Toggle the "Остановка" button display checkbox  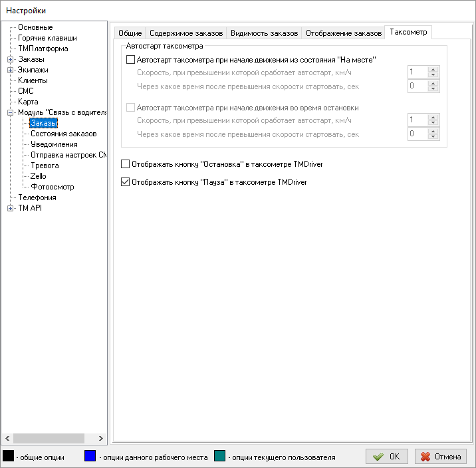126,164
